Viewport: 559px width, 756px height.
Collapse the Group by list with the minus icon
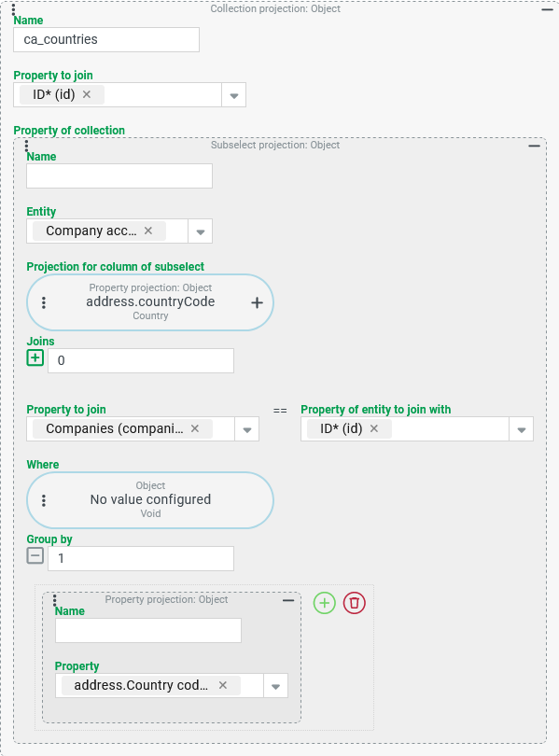pyautogui.click(x=35, y=555)
